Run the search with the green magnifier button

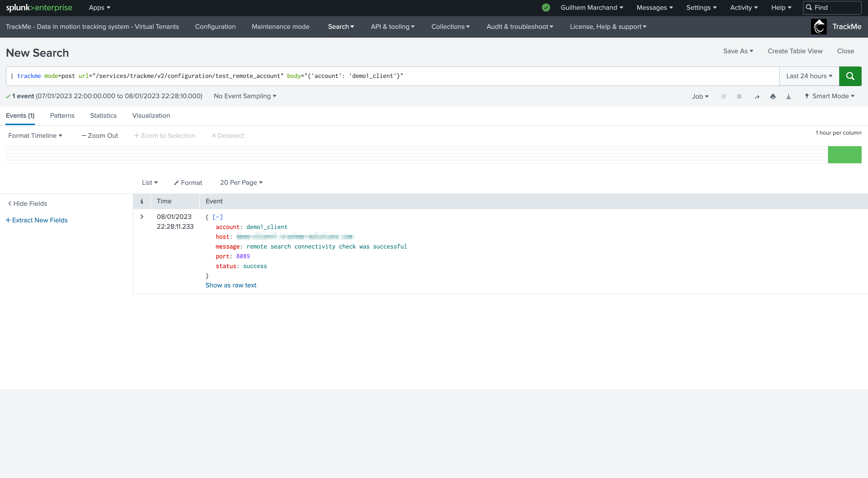[850, 76]
